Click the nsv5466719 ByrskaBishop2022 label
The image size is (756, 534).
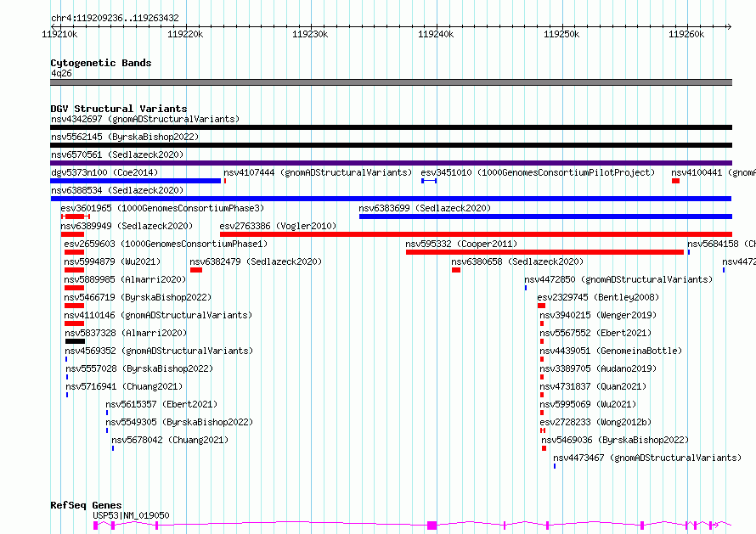click(x=138, y=297)
